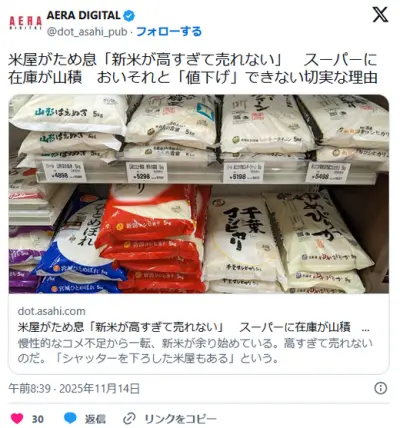Click the chain link copy icon
Image resolution: width=400 pixels, height=428 pixels.
(129, 418)
